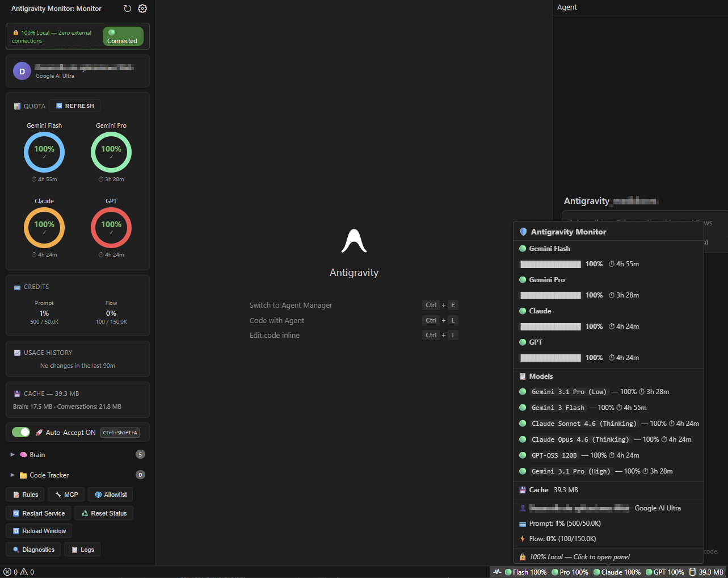Click the Gemini Flash progress bar in popup
The height and width of the screenshot is (578, 728).
(x=550, y=263)
